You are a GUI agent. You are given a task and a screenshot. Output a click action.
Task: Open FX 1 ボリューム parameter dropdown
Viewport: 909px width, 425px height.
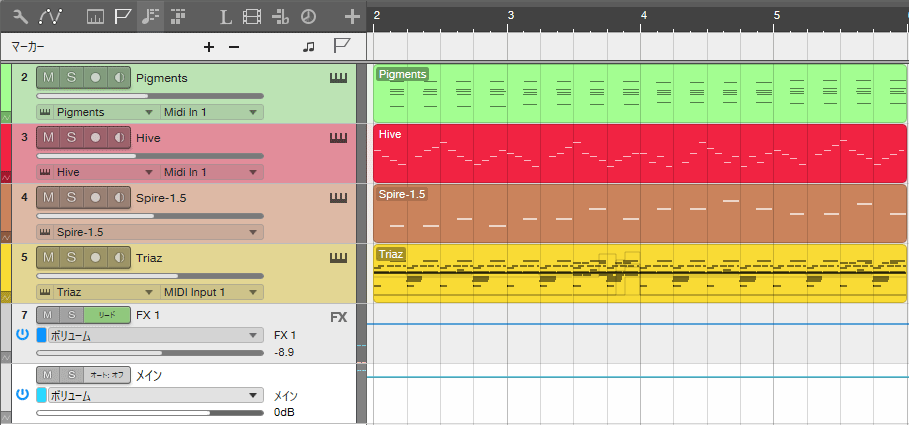pos(156,335)
